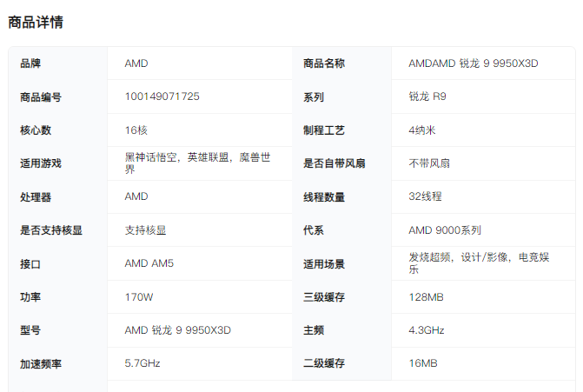Select value 支持核显
Screen dimensions: 583x392
pos(145,230)
